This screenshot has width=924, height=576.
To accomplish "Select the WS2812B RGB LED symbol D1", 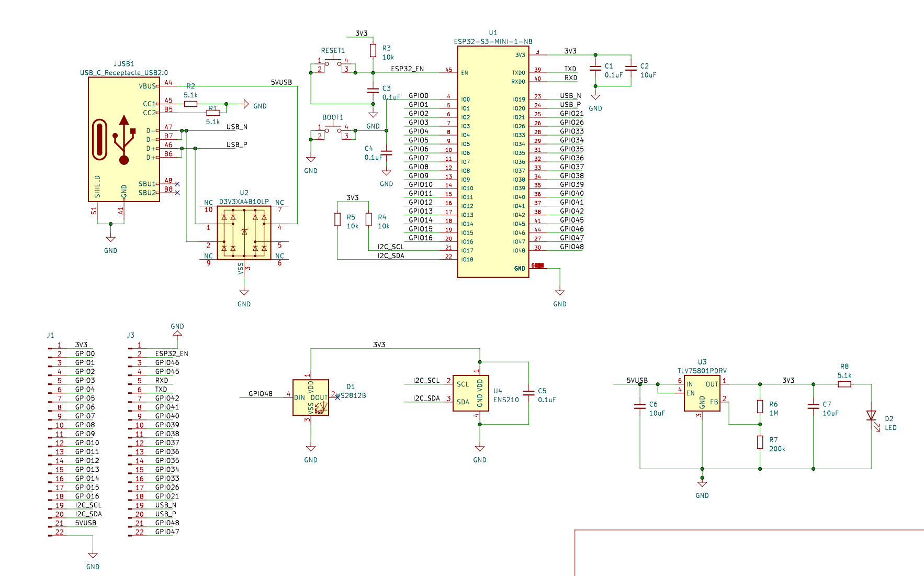I will click(311, 398).
